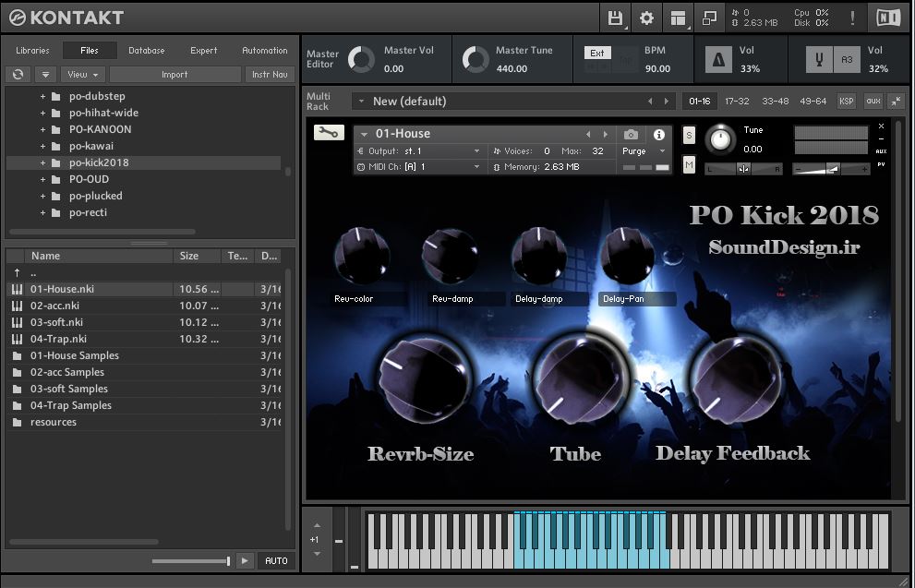915x588 pixels.
Task: Open the View dropdown menu
Action: pyautogui.click(x=83, y=74)
